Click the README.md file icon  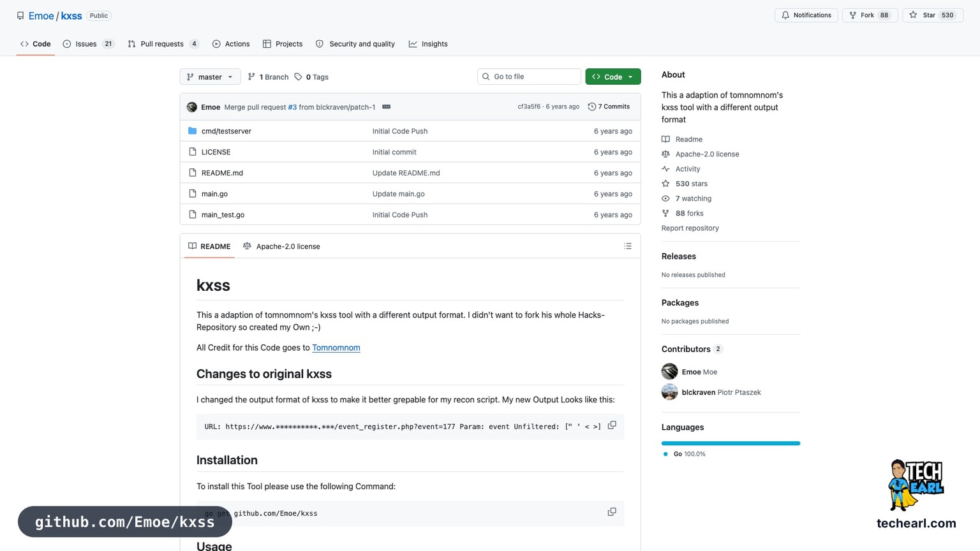click(193, 173)
